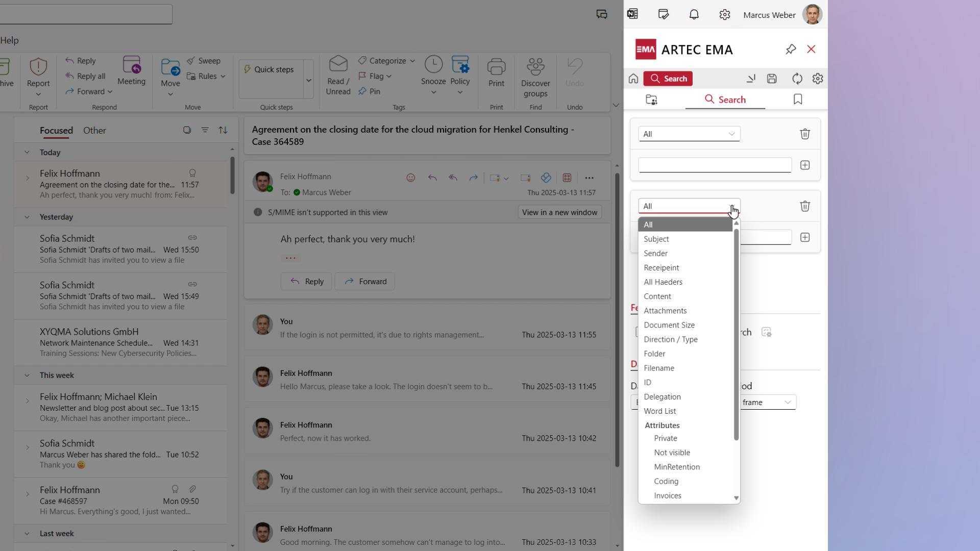
Task: Click the EMA refresh icon
Action: pyautogui.click(x=797, y=79)
